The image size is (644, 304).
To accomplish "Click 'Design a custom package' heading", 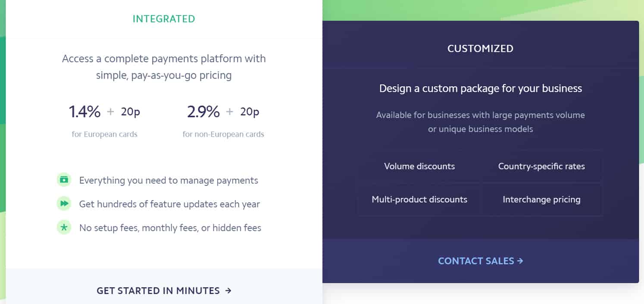I will [x=481, y=88].
